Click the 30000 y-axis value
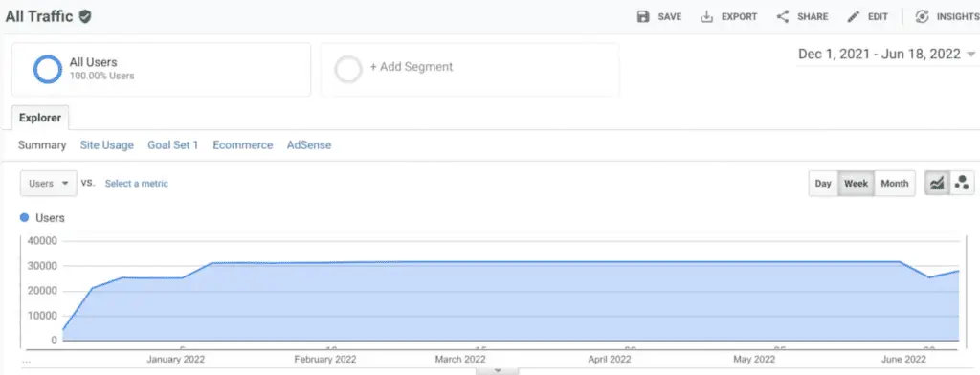This screenshot has width=980, height=375. pos(43,266)
